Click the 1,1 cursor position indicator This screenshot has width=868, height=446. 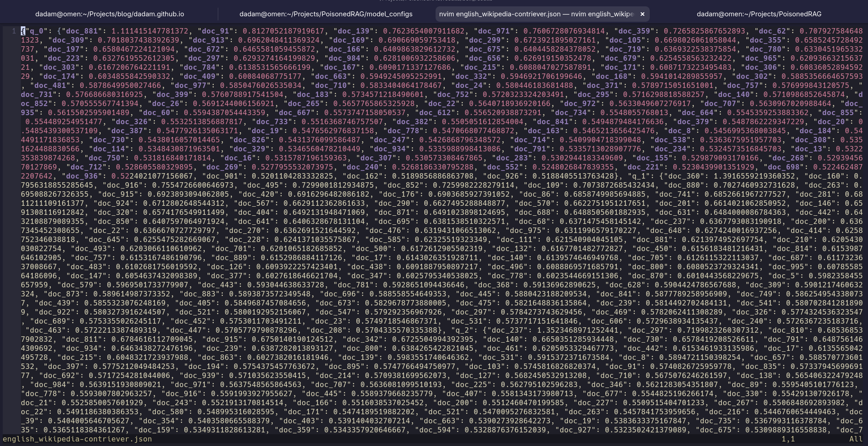point(788,439)
